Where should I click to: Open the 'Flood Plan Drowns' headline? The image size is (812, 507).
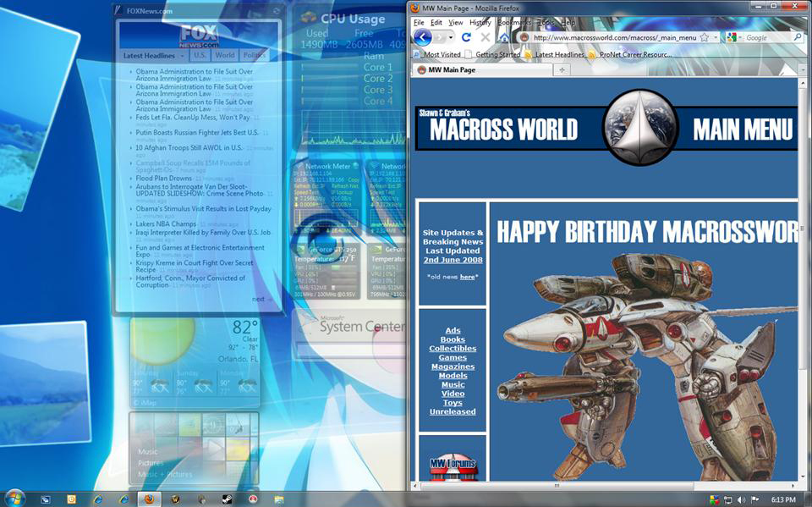[x=163, y=178]
